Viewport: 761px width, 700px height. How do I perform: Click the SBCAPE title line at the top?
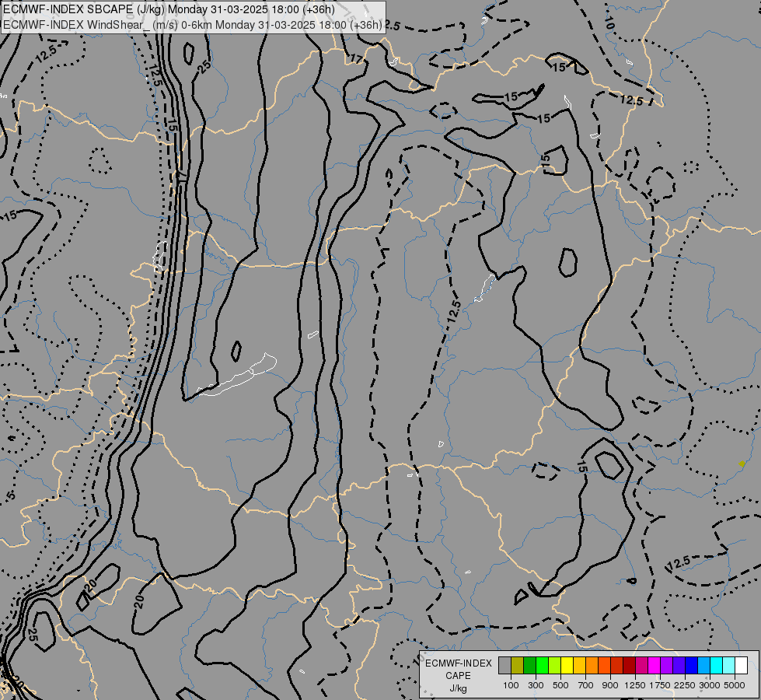tap(169, 9)
